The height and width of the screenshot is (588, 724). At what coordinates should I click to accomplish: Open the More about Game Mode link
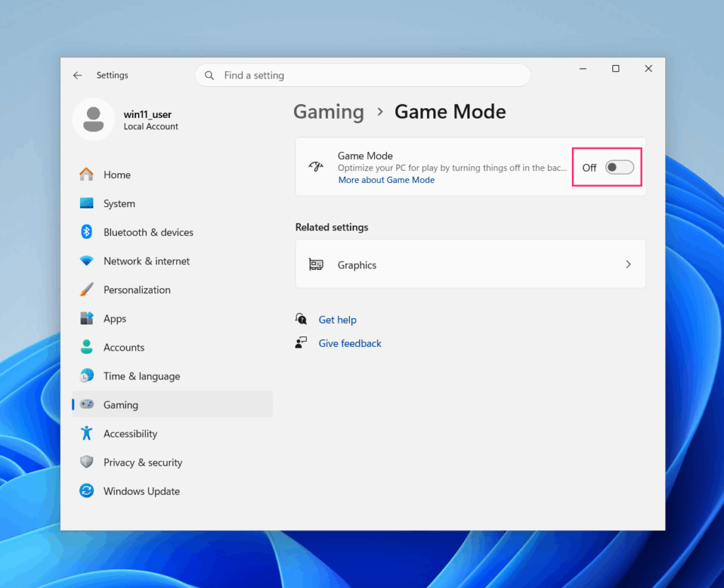(386, 180)
